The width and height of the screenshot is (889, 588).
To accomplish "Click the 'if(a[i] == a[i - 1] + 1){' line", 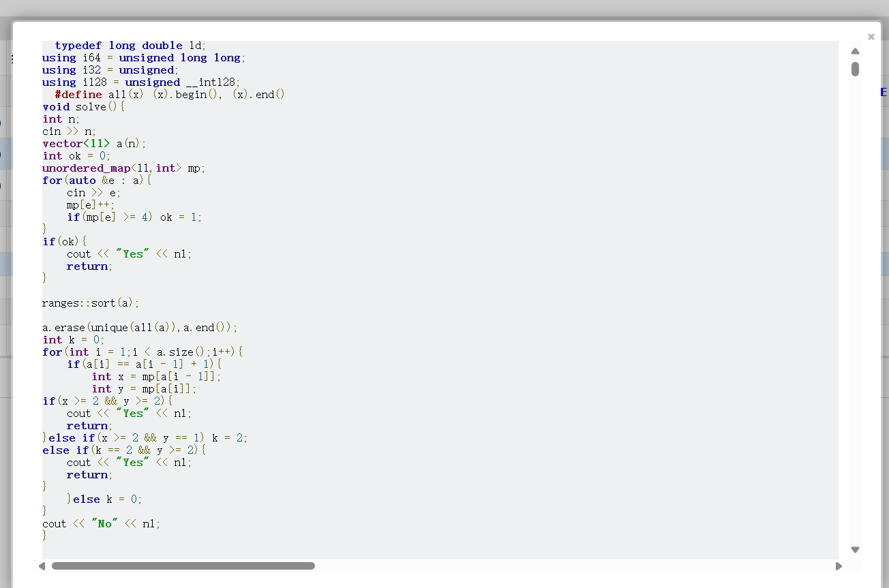I will tap(145, 365).
